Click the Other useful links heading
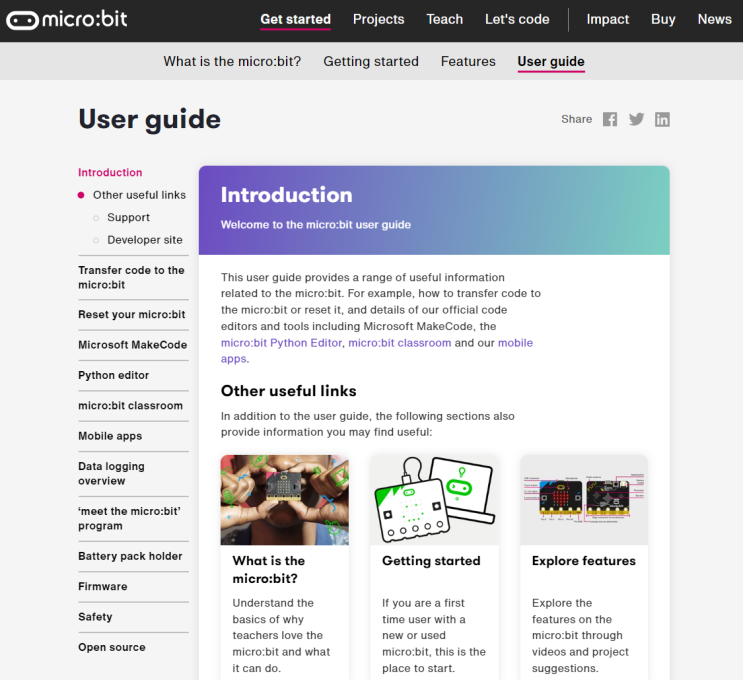 pyautogui.click(x=289, y=391)
